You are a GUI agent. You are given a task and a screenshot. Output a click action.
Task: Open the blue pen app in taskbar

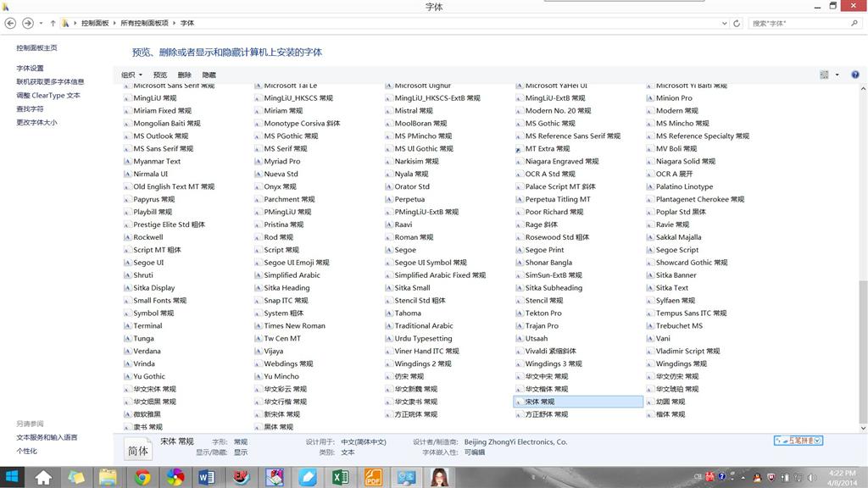[x=307, y=477]
